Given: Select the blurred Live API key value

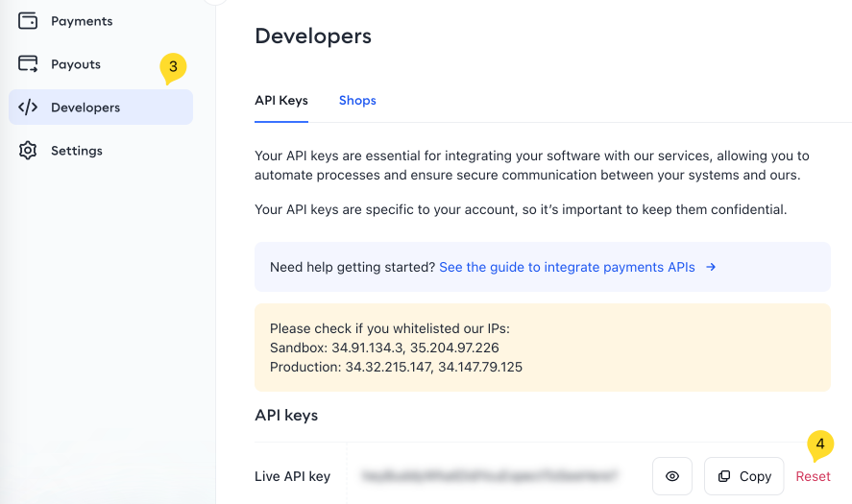Looking at the screenshot, I should pyautogui.click(x=488, y=475).
